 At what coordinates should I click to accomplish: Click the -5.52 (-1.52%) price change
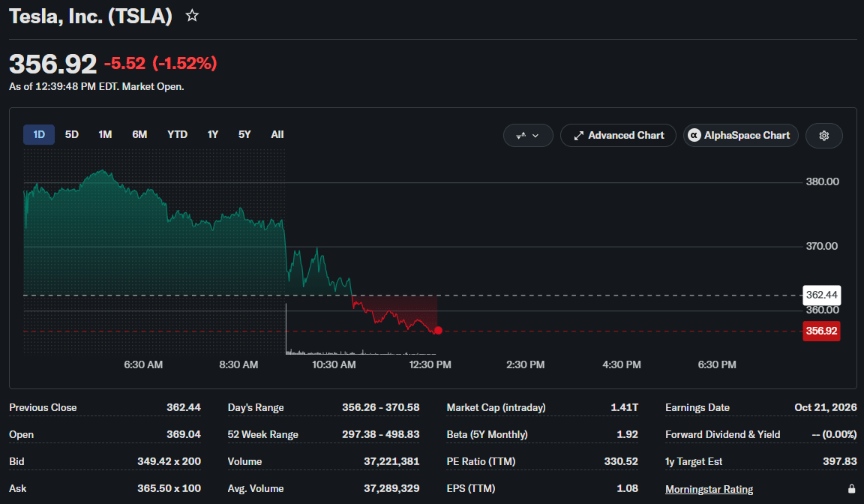tap(160, 63)
